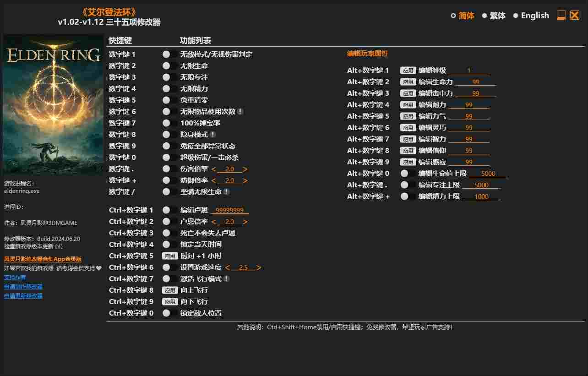The width and height of the screenshot is (588, 376).
Task: Click the 伤害倍率 value field
Action: [229, 169]
